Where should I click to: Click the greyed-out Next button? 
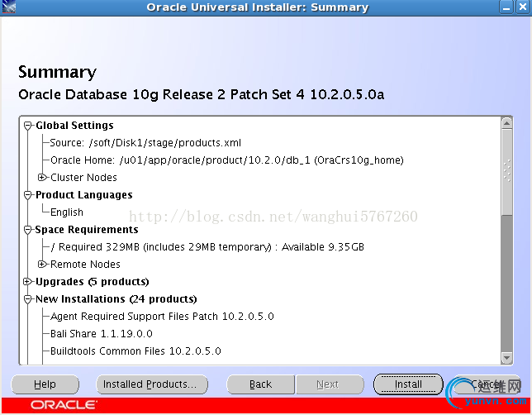coord(330,384)
